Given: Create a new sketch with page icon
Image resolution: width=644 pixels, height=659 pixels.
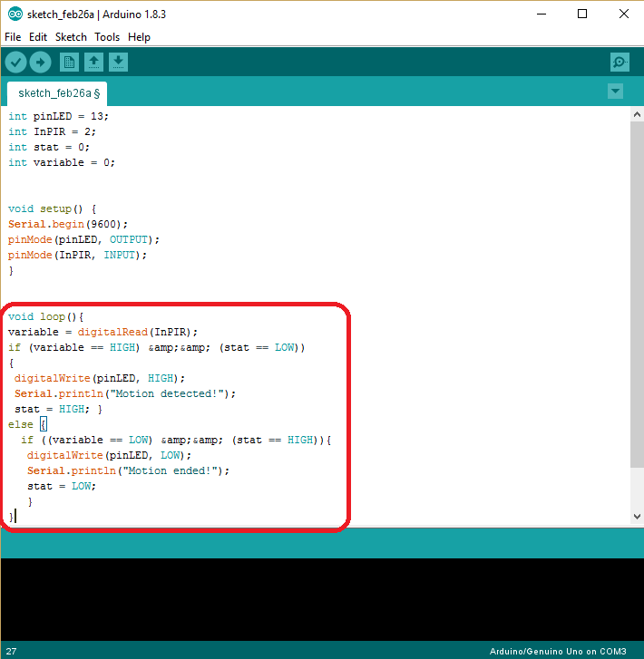Looking at the screenshot, I should [x=70, y=63].
